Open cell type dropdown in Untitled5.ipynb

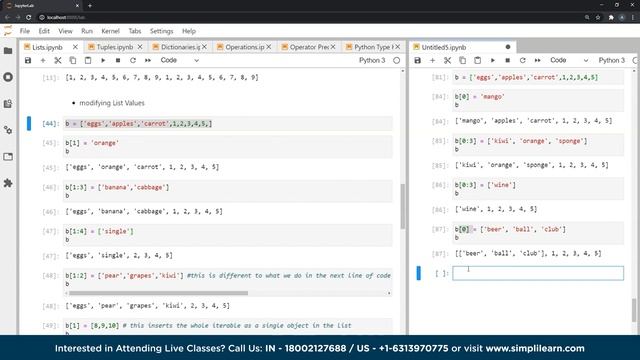click(569, 60)
